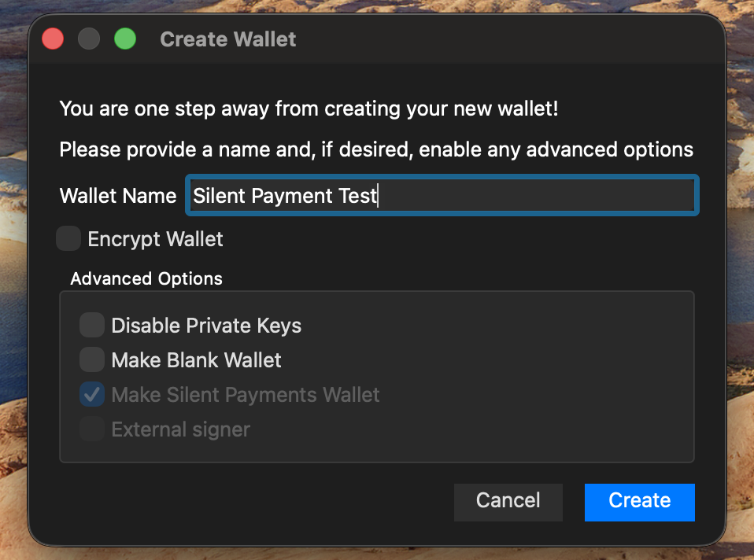Click the Wallet Name label
754x560 pixels.
(117, 195)
